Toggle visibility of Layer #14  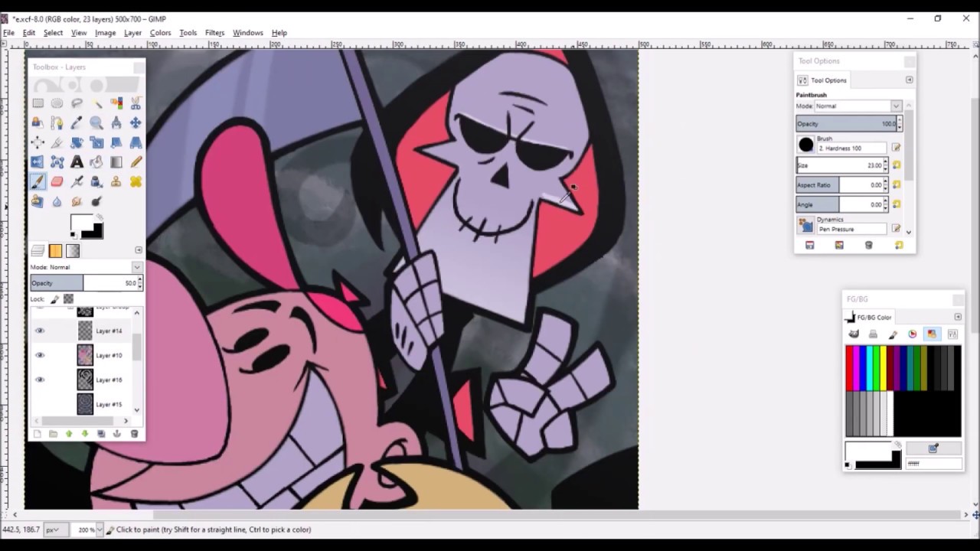[40, 331]
